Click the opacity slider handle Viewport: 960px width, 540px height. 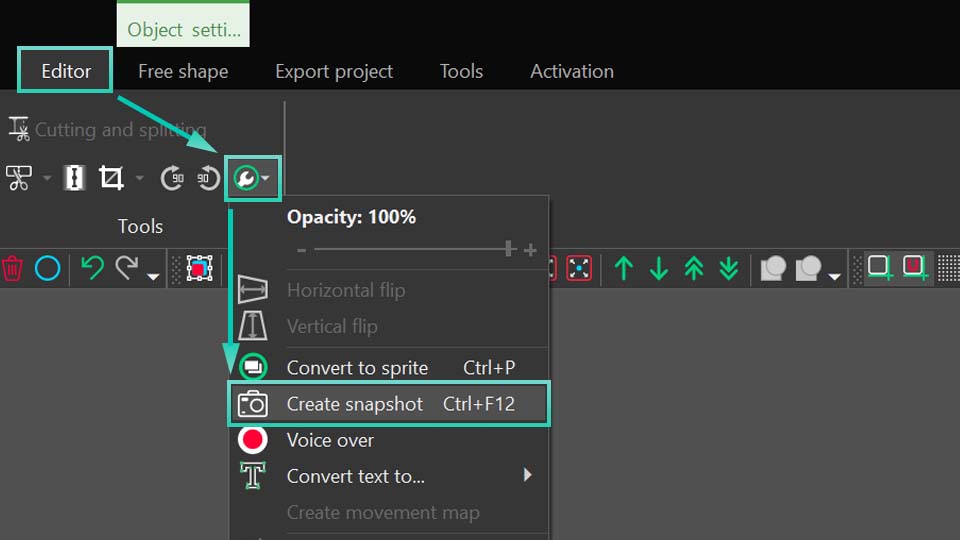tap(509, 249)
